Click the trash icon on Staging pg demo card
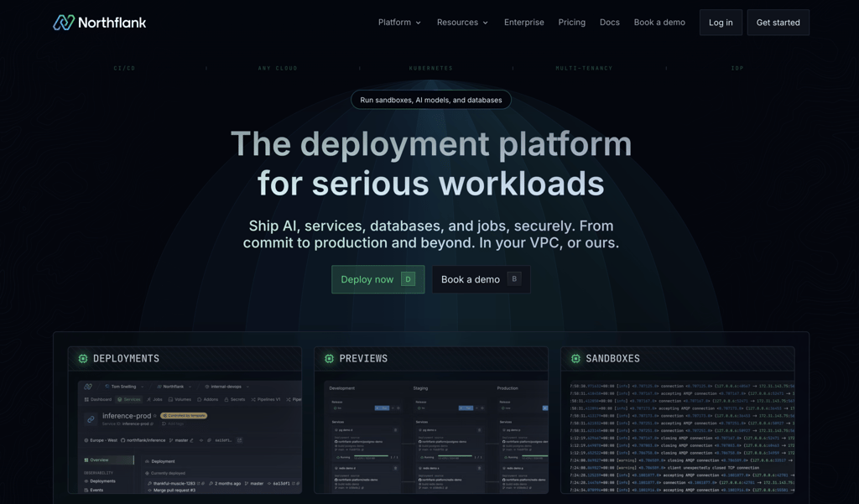Screen dimensions: 859x504 [x=479, y=430]
